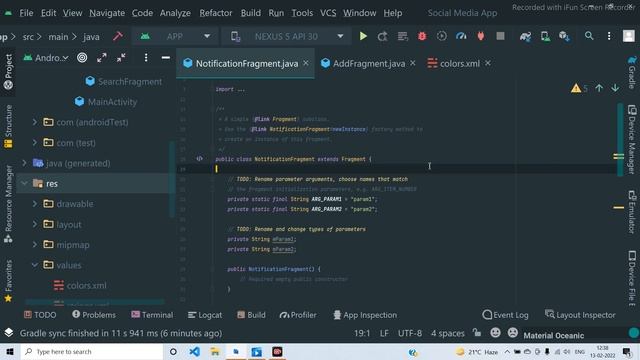Open the App Inspection window
Image resolution: width=640 pixels, height=360 pixels.
[x=365, y=315]
